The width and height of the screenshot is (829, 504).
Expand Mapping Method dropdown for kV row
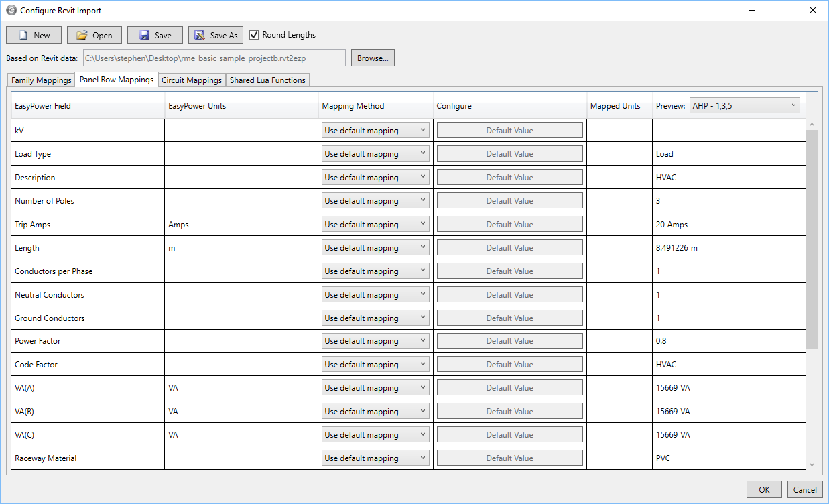[375, 131]
